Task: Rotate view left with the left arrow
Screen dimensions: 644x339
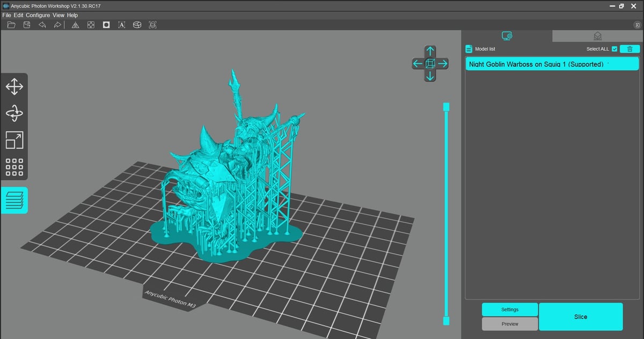Action: [x=418, y=64]
